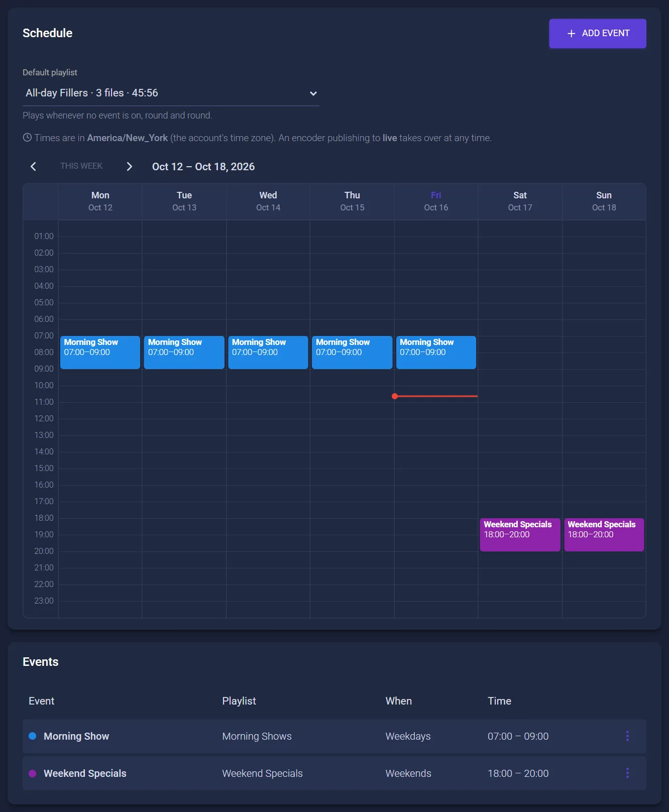Select the Sun Oct 18 column header

tap(604, 201)
